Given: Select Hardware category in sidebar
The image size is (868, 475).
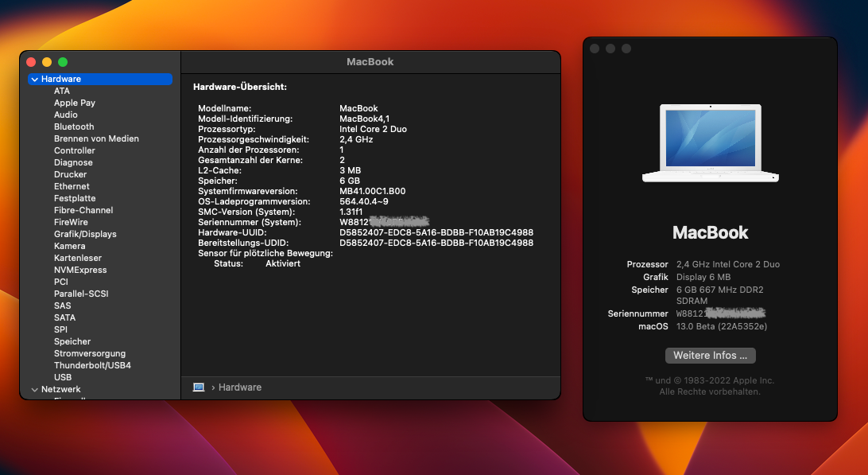Looking at the screenshot, I should coord(100,80).
